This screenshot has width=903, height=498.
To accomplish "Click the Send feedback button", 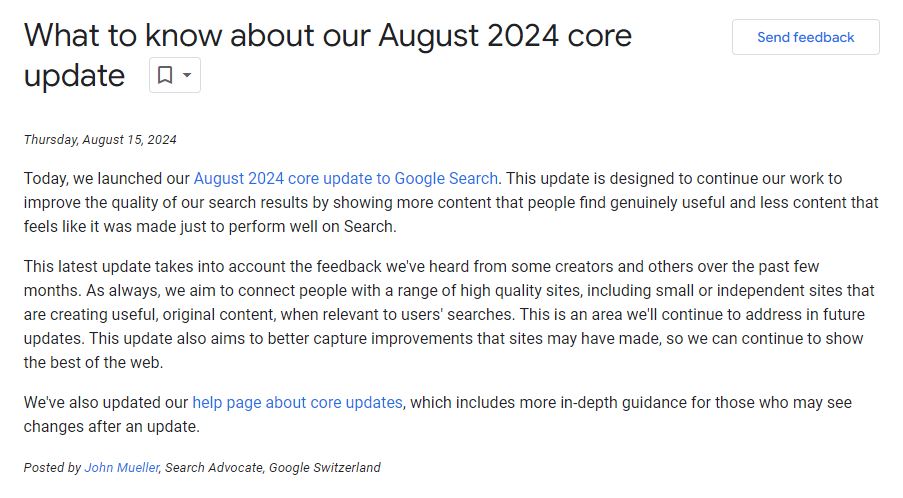I will 805,37.
